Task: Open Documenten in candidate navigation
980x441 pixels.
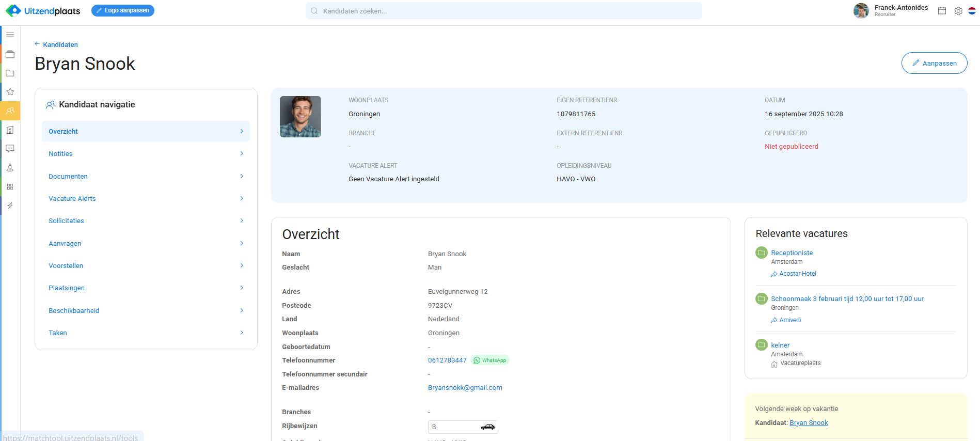Action: coord(68,176)
